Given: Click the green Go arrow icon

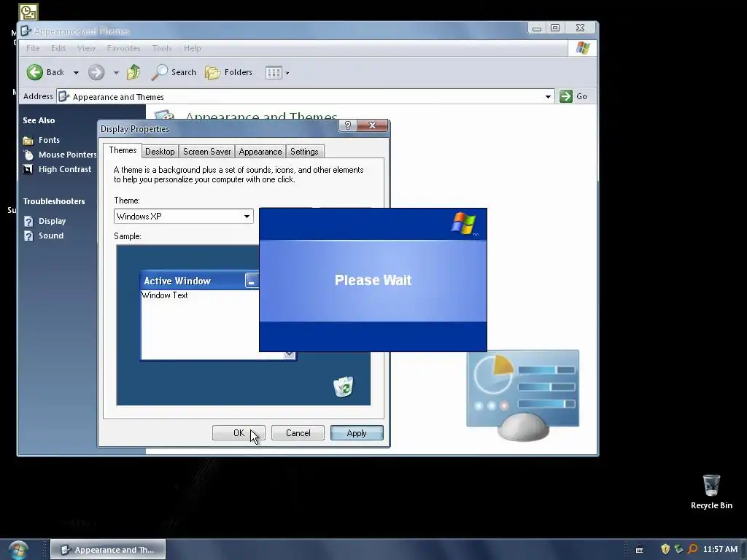Looking at the screenshot, I should tap(566, 96).
